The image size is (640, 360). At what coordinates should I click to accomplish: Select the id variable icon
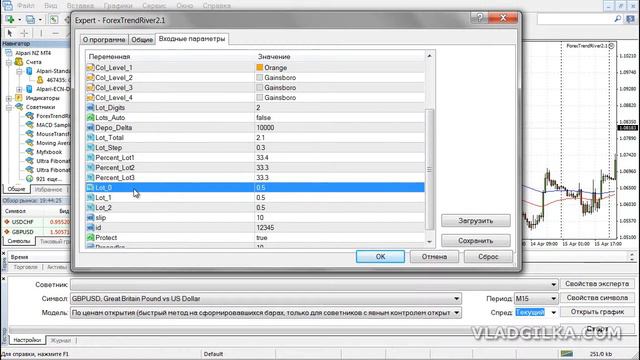pos(91,227)
